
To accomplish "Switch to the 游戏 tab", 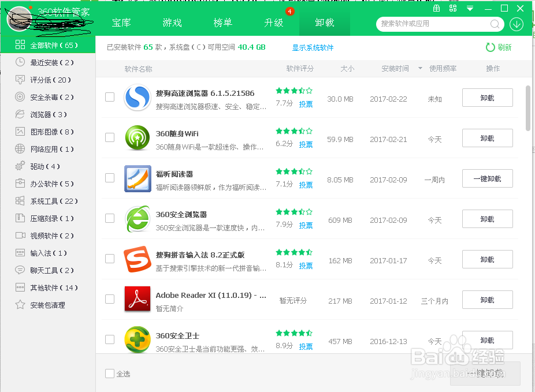I will point(172,22).
